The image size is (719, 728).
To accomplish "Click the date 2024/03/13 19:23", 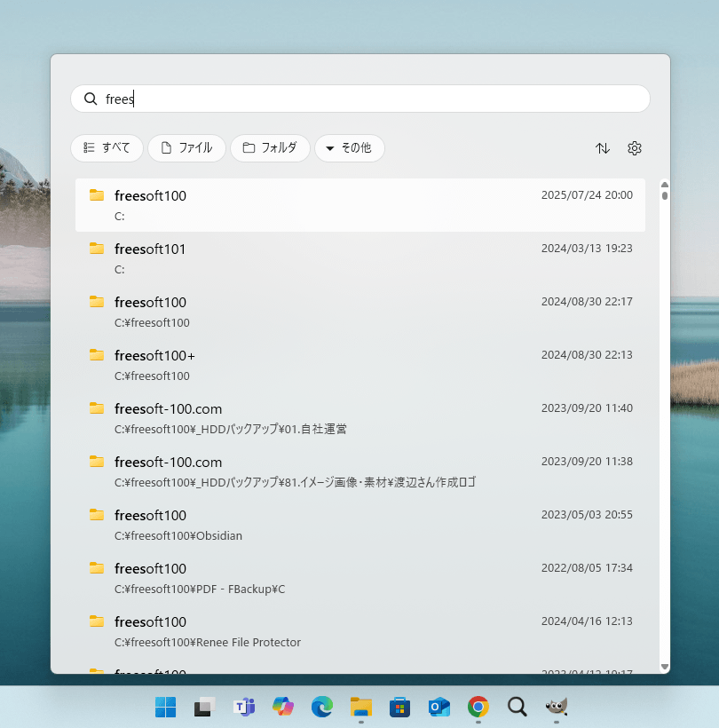I will 587,249.
